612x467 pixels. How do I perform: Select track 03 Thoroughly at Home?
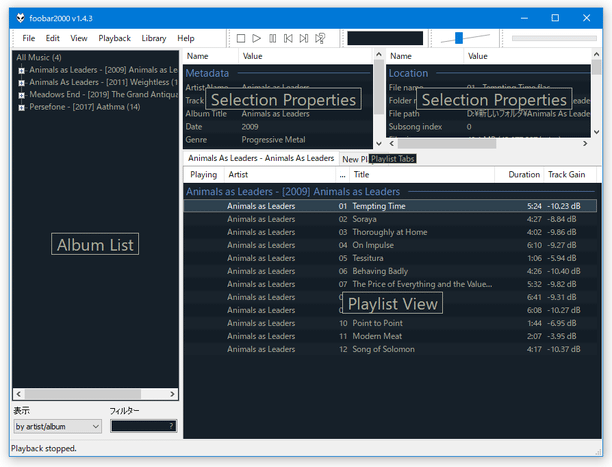390,232
